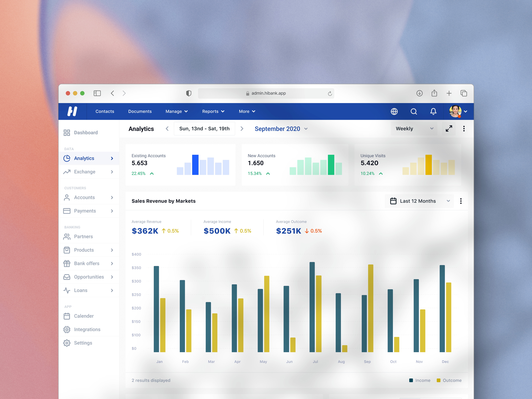Go back with browser back arrow

click(x=112, y=93)
